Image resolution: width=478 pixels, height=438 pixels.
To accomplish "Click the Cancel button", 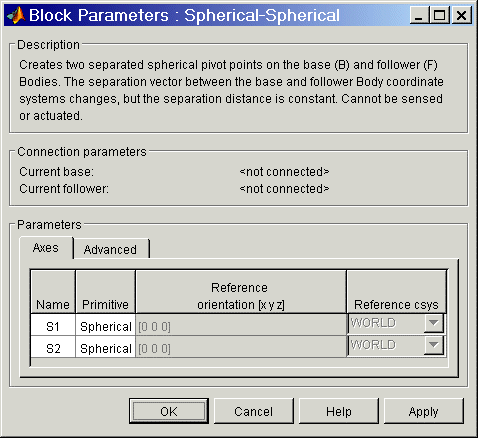I will click(x=254, y=411).
